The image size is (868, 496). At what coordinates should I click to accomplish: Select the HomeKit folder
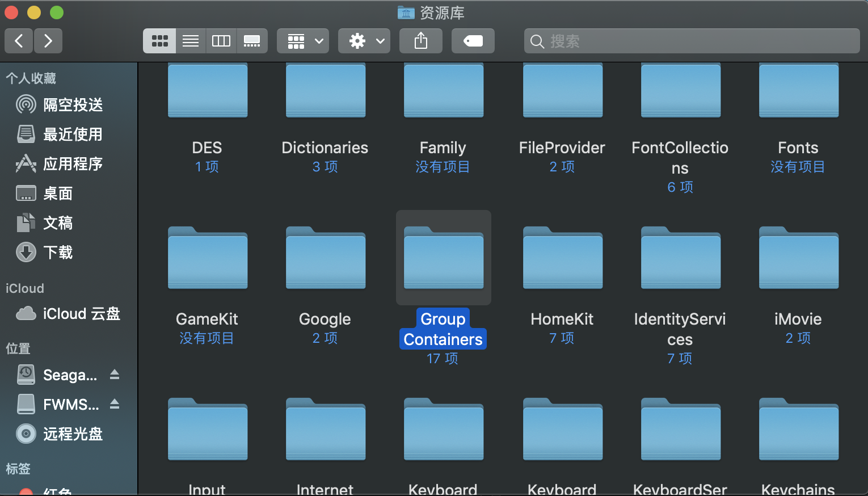(x=563, y=258)
